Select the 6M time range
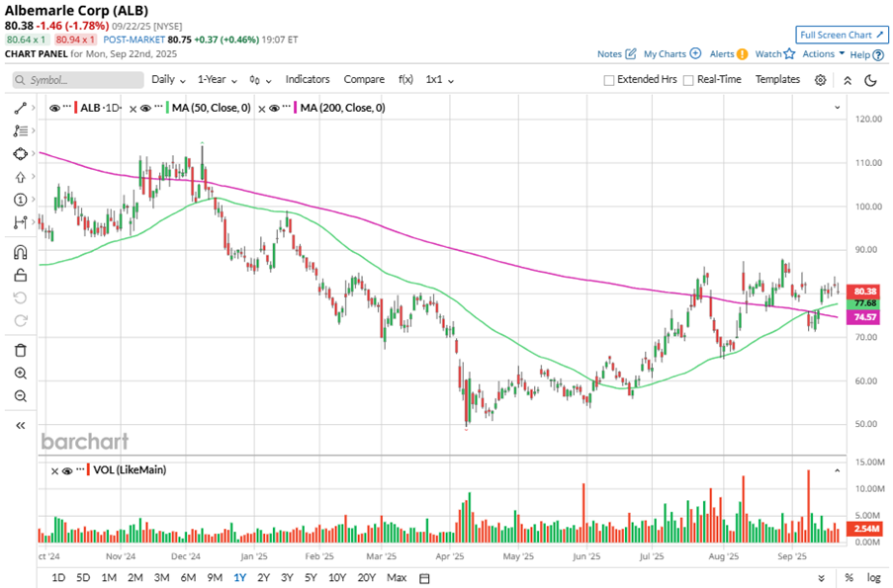Viewport: 893px width, 588px height. pyautogui.click(x=188, y=578)
